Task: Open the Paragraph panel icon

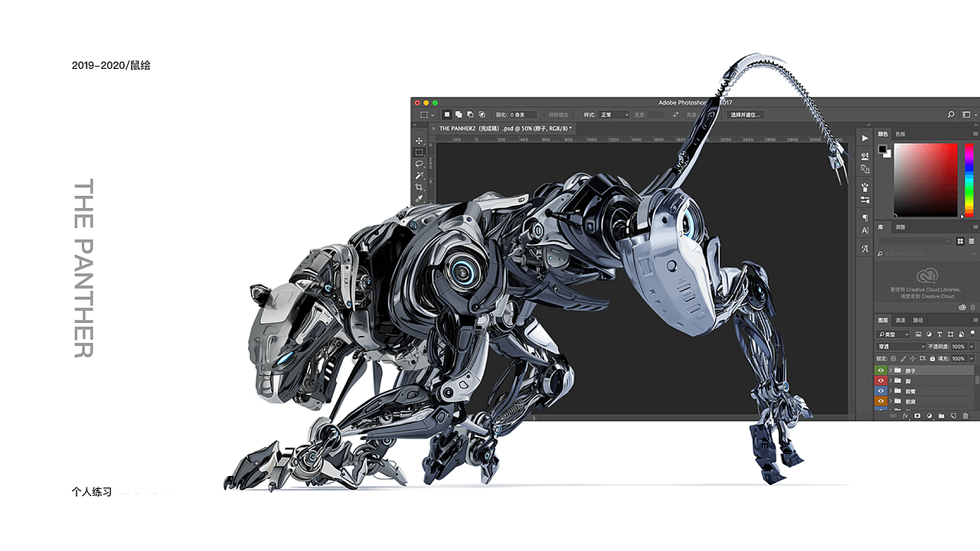Action: [864, 217]
